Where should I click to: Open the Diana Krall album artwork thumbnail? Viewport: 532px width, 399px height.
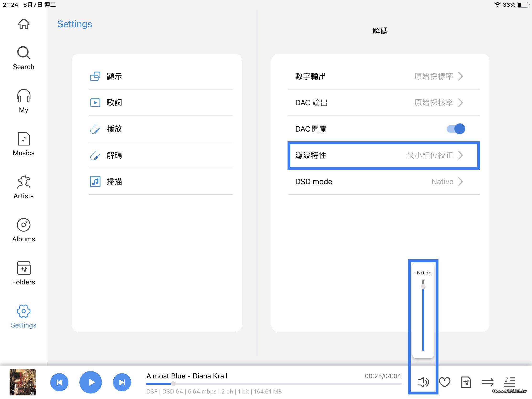[23, 382]
